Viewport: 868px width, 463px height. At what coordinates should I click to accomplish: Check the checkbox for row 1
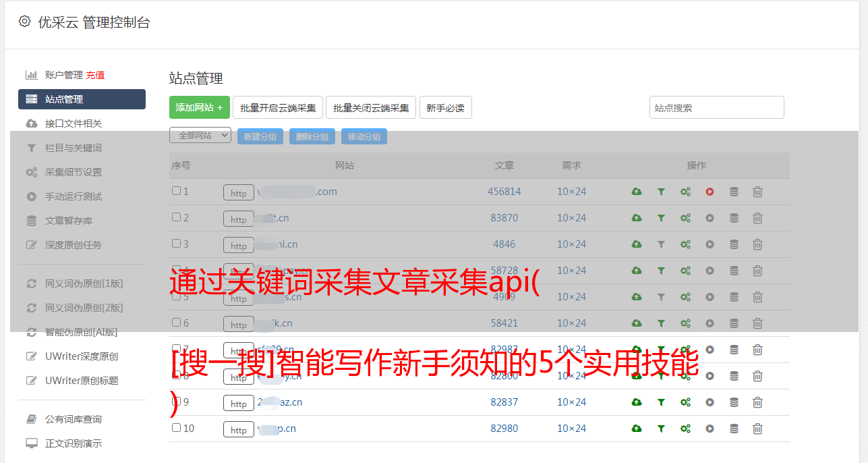tap(176, 191)
